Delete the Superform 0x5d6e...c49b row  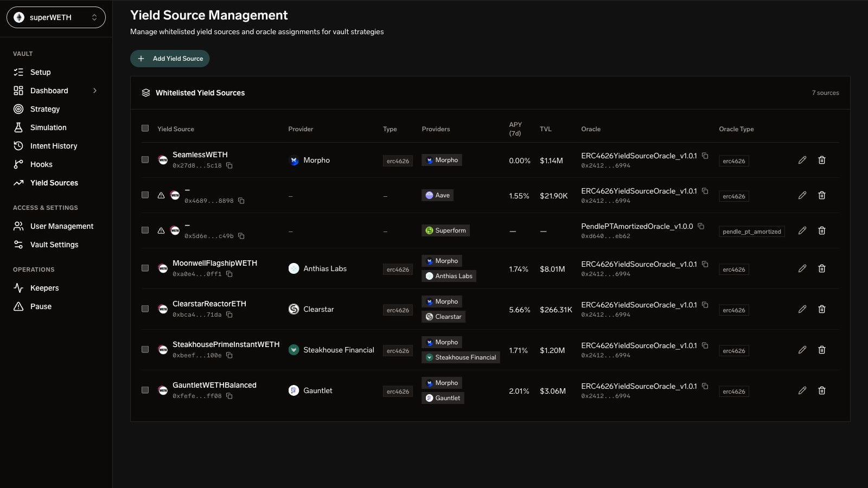(821, 230)
